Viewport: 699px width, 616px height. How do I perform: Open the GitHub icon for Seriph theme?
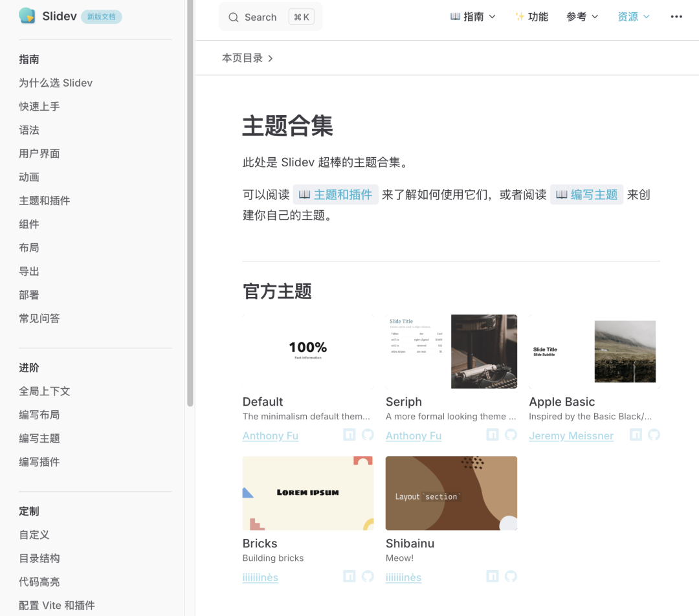[x=511, y=435]
